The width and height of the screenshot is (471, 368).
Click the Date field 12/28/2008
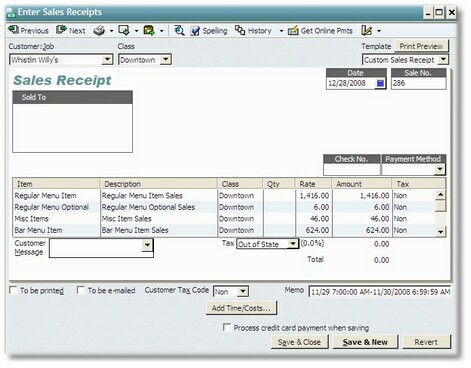[x=351, y=83]
